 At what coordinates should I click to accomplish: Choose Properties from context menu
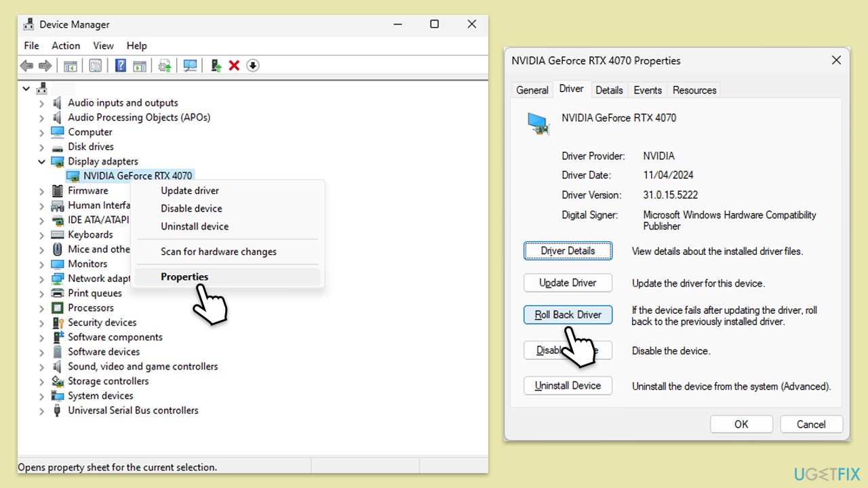[x=227, y=277]
